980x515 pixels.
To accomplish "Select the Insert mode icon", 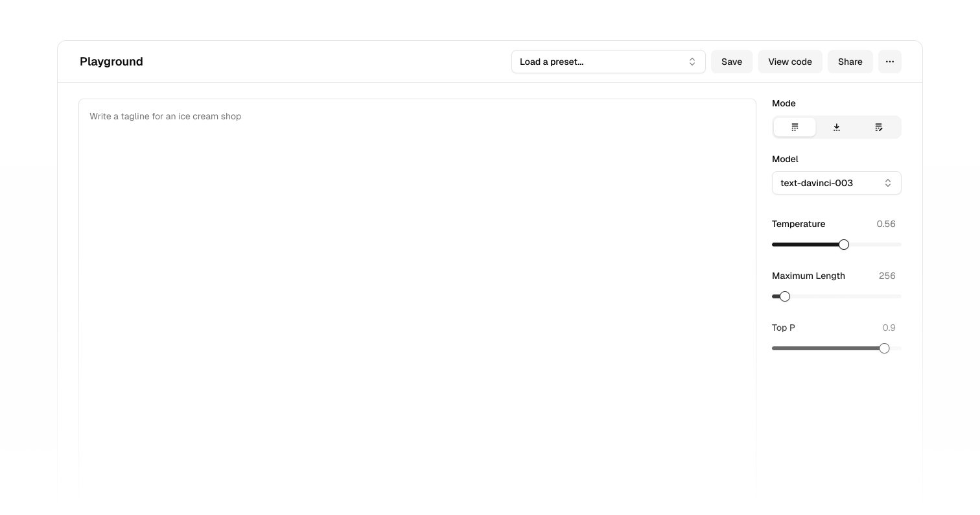I will coord(837,127).
